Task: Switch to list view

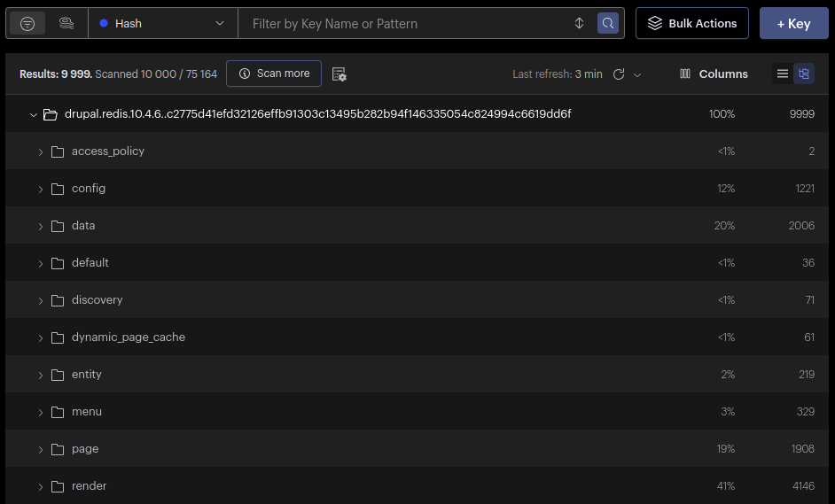Action: point(782,74)
